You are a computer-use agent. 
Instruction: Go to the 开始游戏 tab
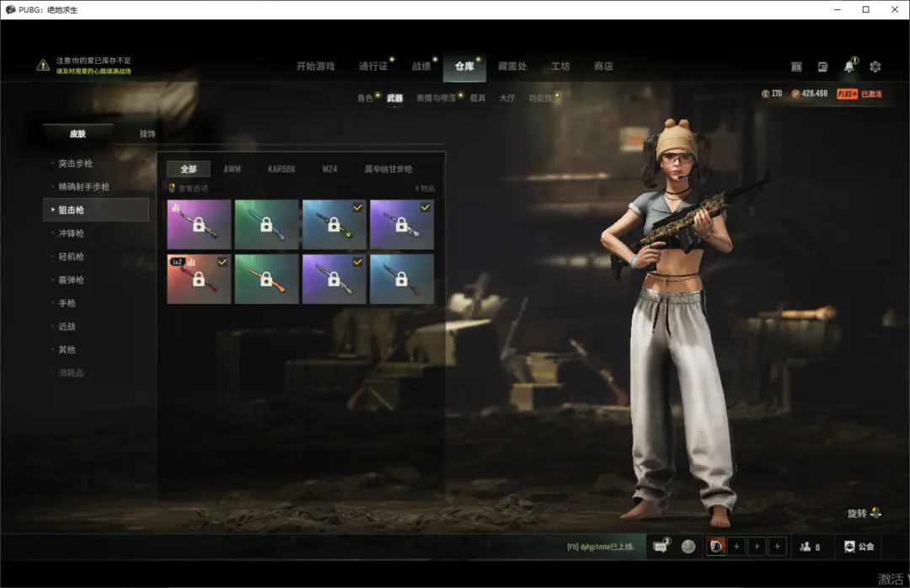[x=316, y=67]
